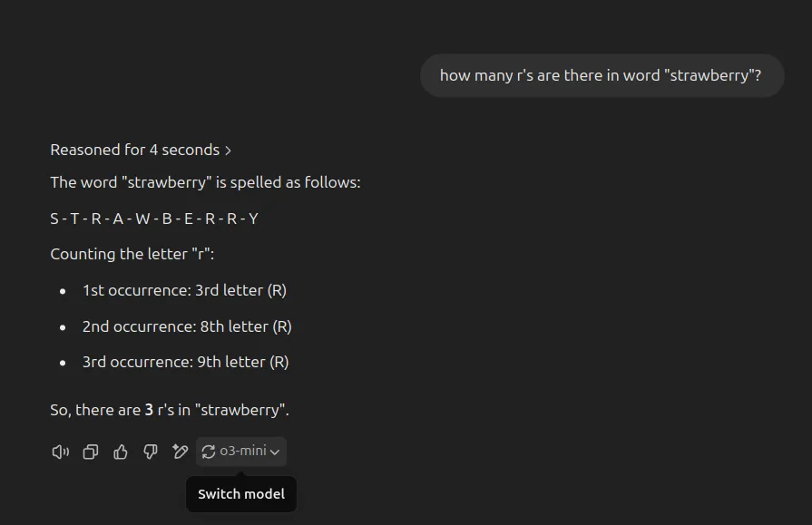Select the "1st occurrence: 3rd letter (R)" bullet

tap(184, 290)
